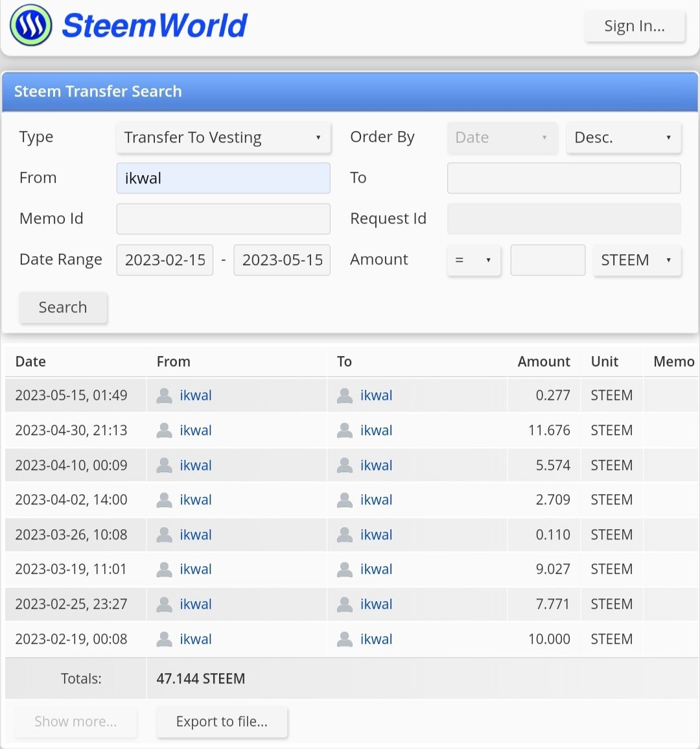Click From avatar icon in 2023-04-02 row
This screenshot has height=749, width=700.
pos(164,499)
